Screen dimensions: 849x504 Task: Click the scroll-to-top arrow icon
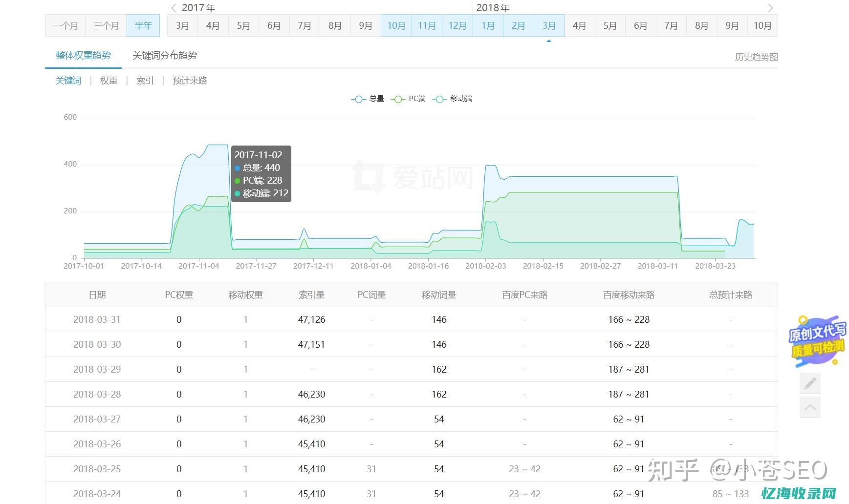[x=810, y=408]
